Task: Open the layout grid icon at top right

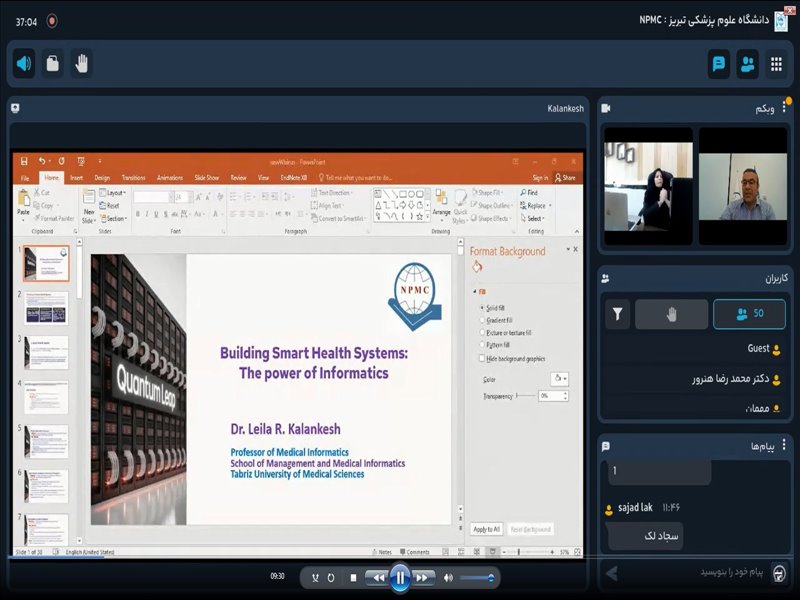Action: (x=776, y=64)
